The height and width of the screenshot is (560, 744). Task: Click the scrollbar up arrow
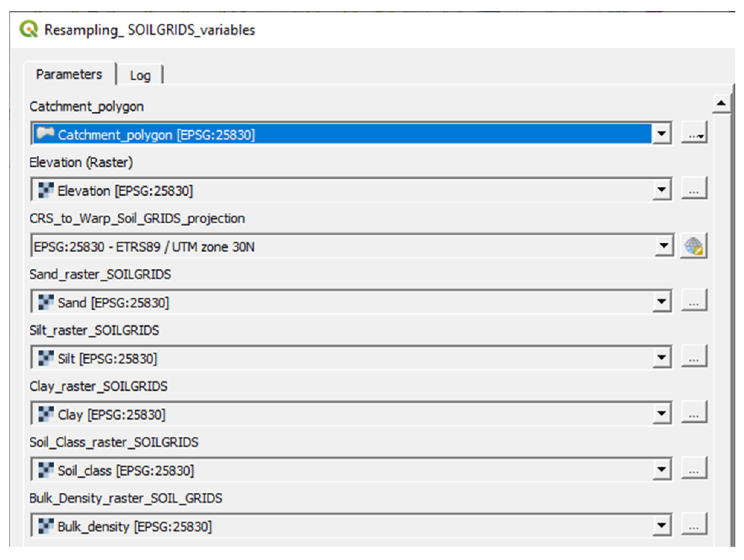[721, 103]
